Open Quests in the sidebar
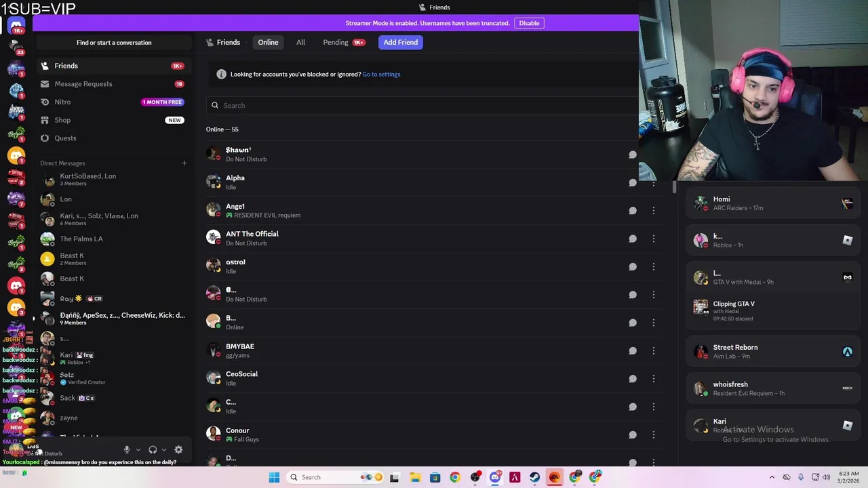 (113, 138)
